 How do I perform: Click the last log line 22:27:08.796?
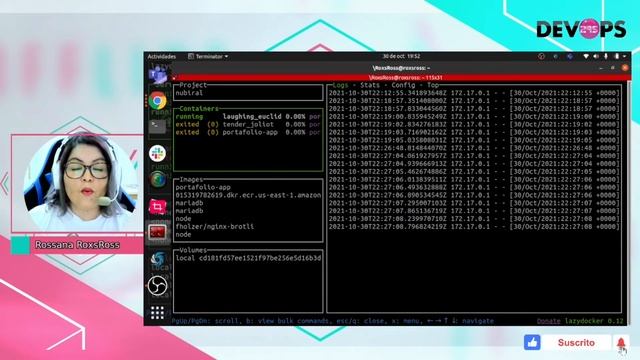point(474,227)
